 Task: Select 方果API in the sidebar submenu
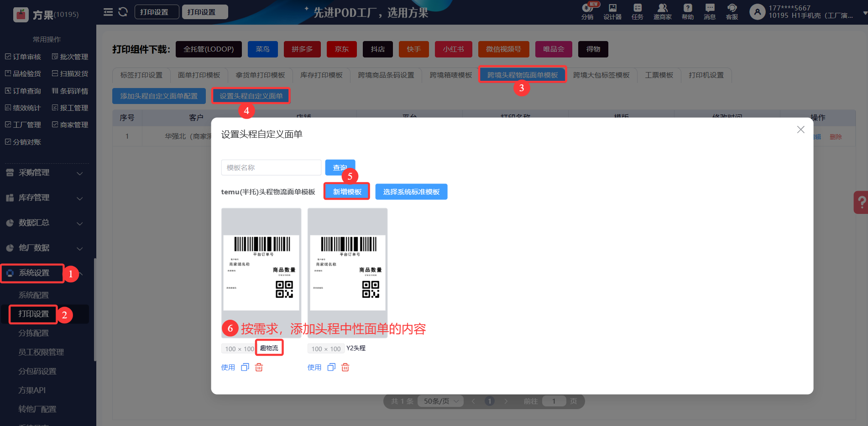(32, 390)
